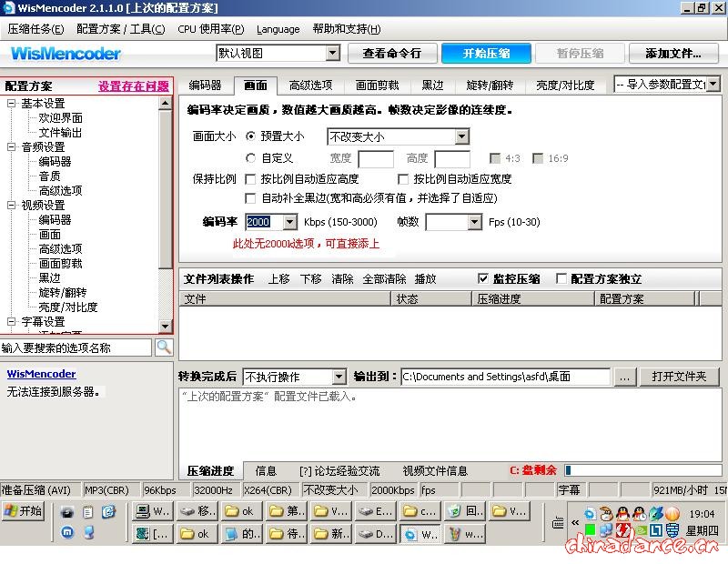Open the Language menu
Image resolution: width=728 pixels, height=564 pixels.
278,28
